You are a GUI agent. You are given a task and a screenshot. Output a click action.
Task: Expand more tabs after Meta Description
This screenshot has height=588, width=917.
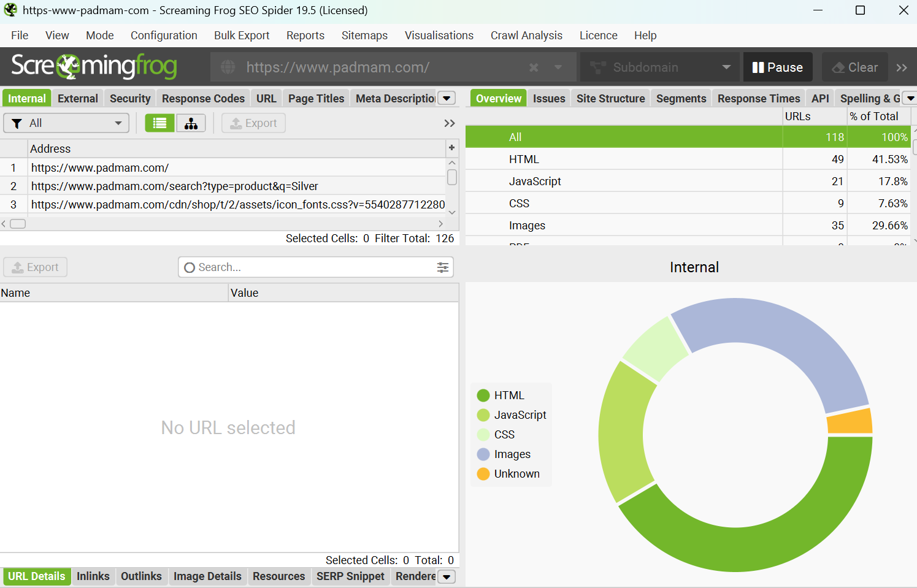pyautogui.click(x=447, y=99)
